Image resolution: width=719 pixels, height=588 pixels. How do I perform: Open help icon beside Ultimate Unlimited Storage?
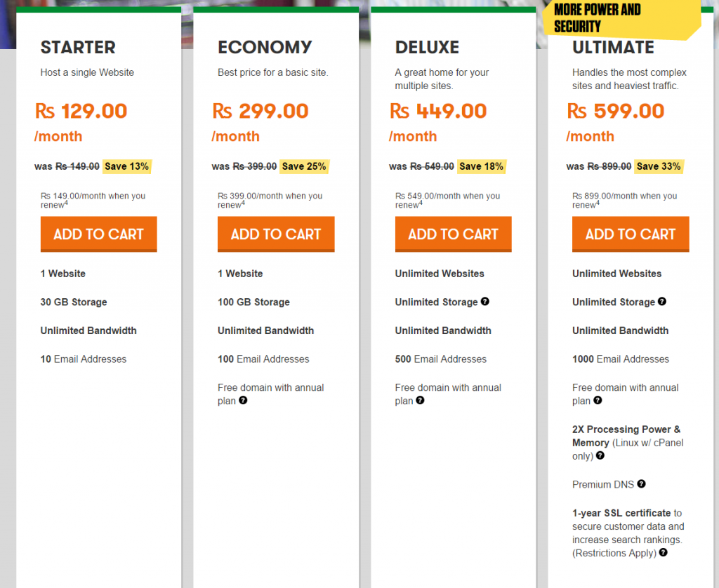pos(662,302)
